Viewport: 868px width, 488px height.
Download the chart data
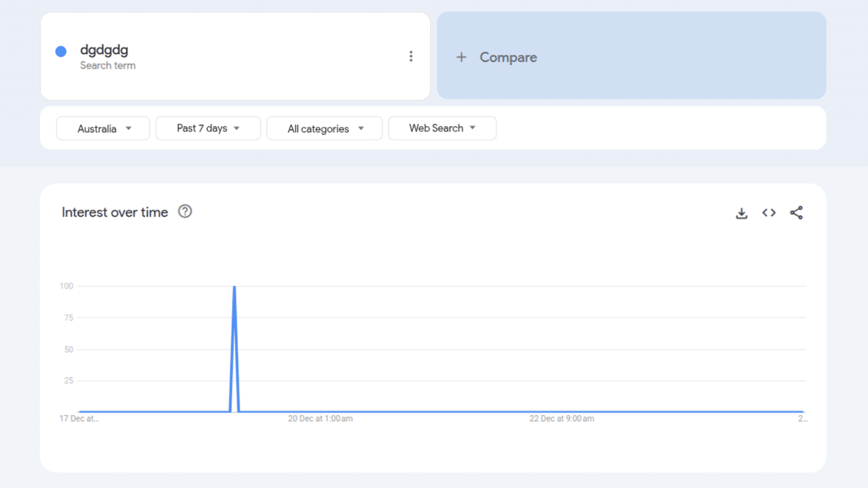coord(741,212)
